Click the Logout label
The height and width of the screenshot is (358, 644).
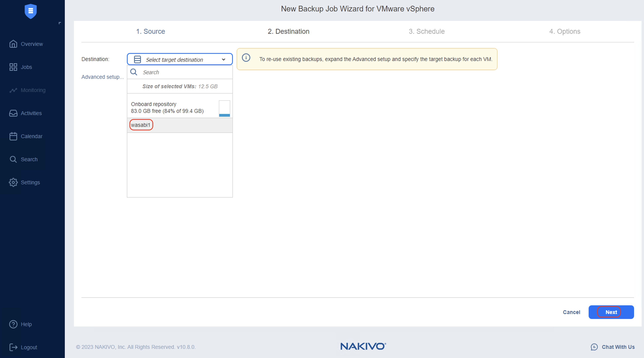coord(29,347)
